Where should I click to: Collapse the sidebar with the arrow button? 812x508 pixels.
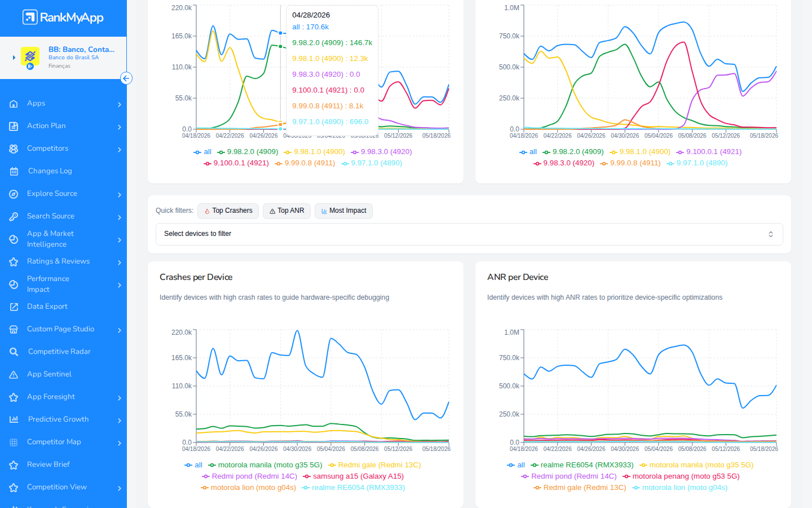126,78
